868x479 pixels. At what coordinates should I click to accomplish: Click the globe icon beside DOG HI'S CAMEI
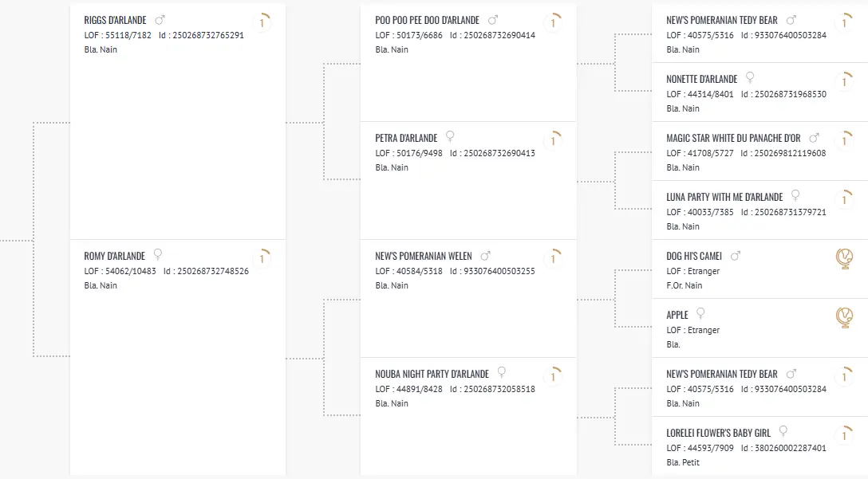point(844,258)
